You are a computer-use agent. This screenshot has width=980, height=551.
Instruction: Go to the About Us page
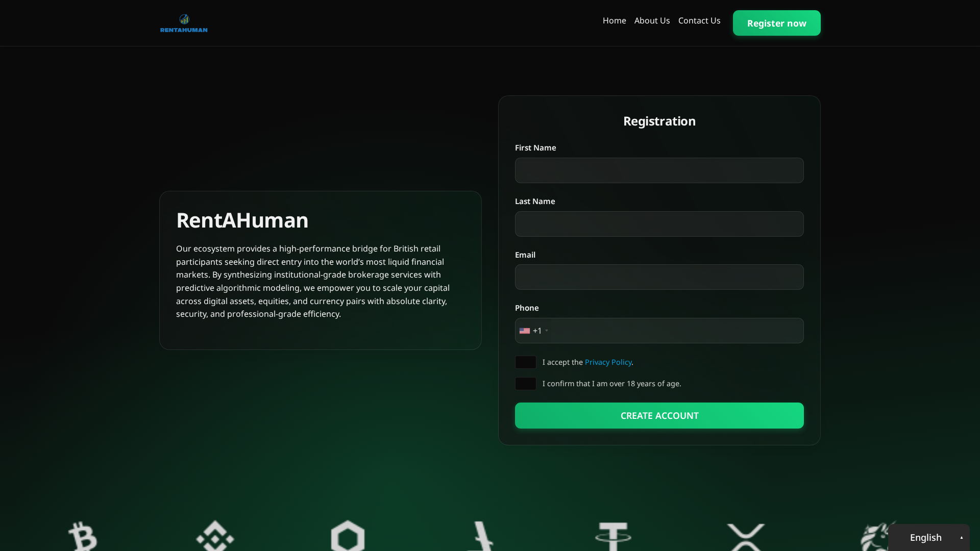click(x=652, y=20)
